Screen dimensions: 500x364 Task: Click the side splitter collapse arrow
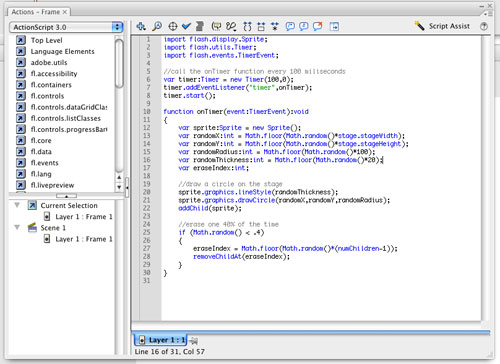pyautogui.click(x=127, y=188)
